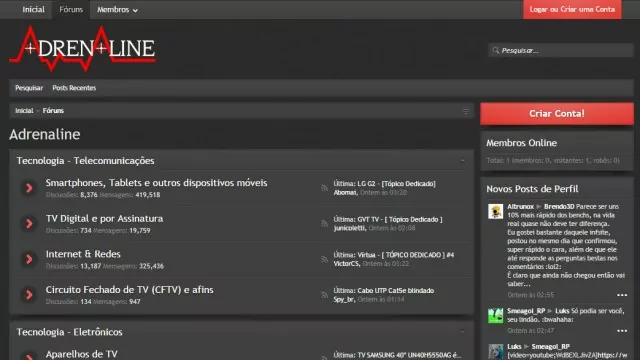
Task: Open Luks's avatar in profile posts
Action: 496,351
